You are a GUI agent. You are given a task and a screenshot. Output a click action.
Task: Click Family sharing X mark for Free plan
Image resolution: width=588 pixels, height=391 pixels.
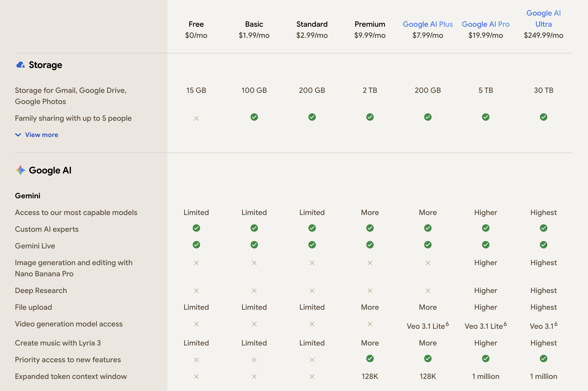(x=196, y=118)
